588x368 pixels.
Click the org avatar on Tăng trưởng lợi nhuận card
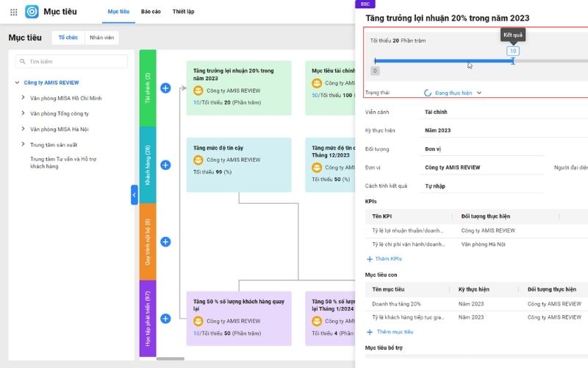point(198,91)
